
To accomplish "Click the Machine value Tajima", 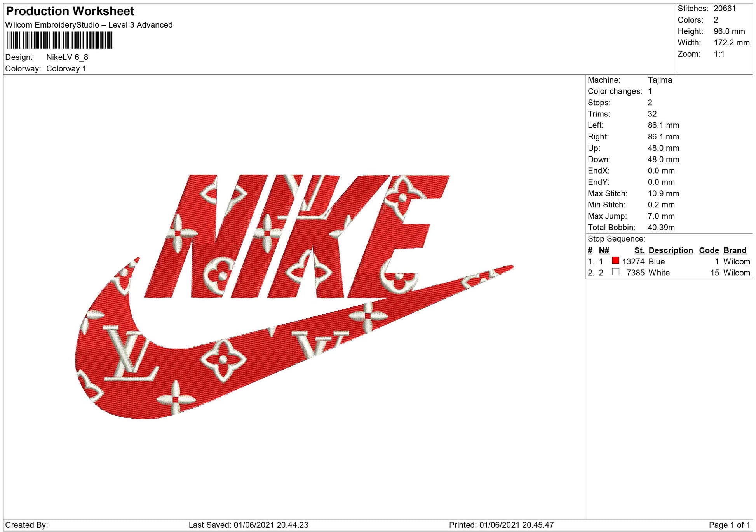I will coord(660,80).
